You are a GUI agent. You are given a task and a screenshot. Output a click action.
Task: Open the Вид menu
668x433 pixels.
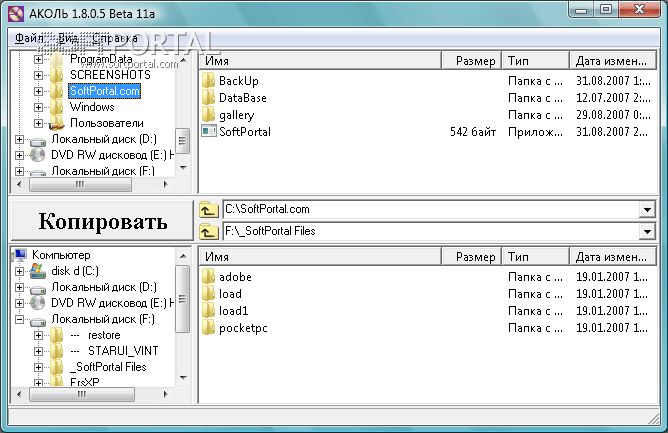(68, 38)
